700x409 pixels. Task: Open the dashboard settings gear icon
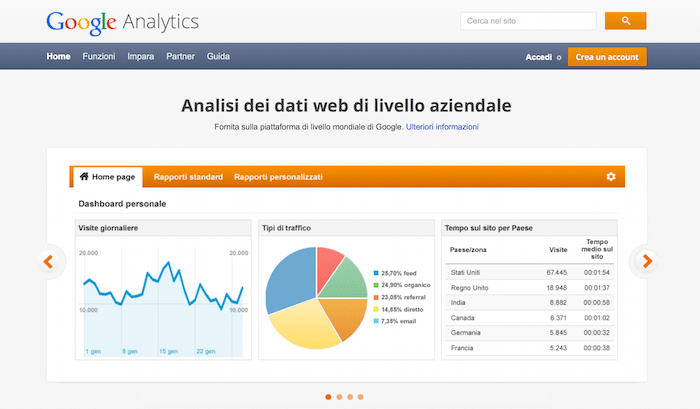(x=611, y=176)
